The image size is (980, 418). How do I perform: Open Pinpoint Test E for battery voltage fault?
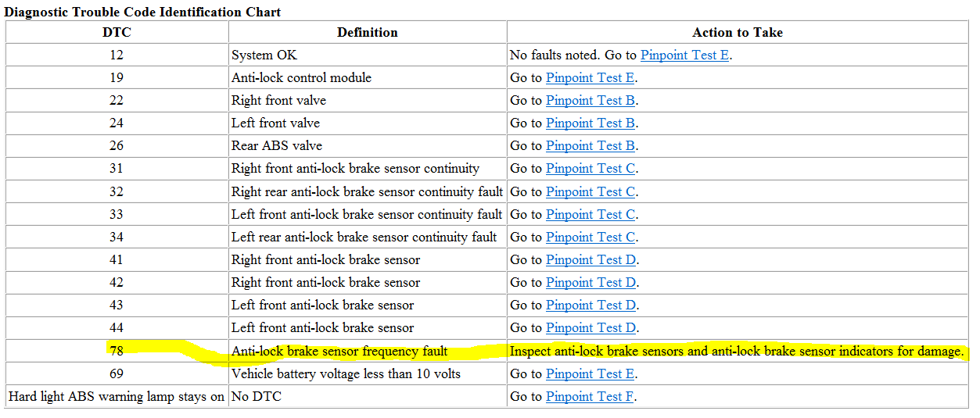point(590,373)
